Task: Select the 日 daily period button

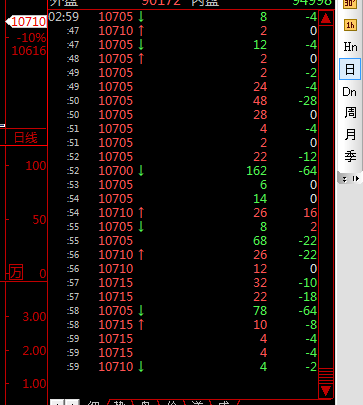Action: [350, 69]
